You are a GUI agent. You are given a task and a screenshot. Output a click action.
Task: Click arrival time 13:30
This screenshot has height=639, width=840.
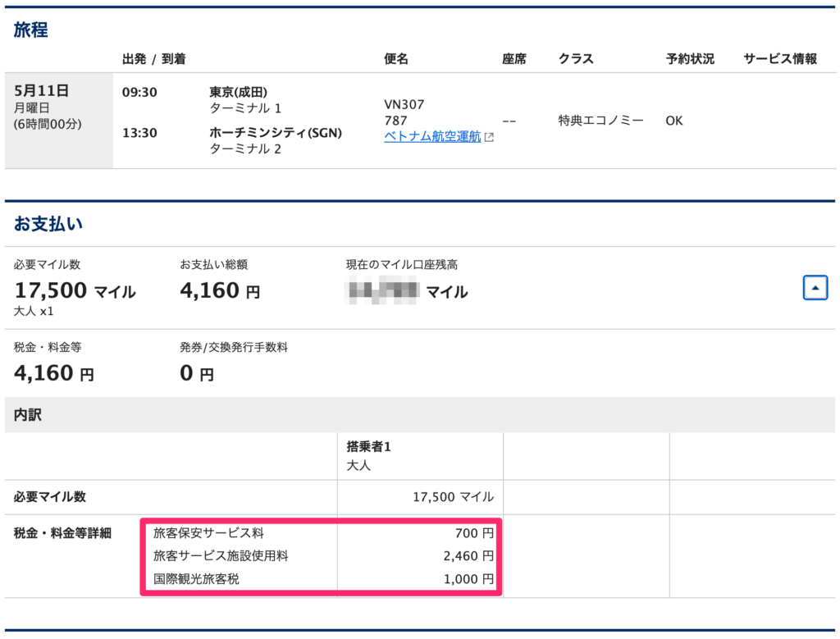point(139,133)
